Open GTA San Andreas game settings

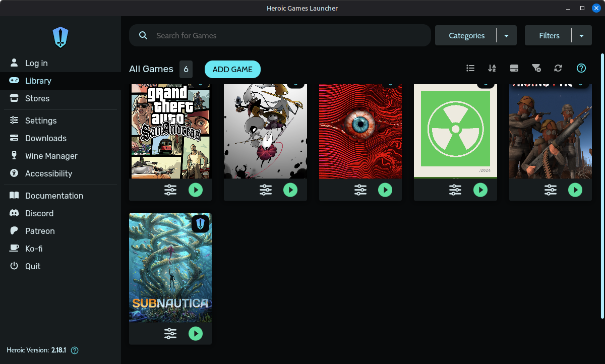tap(170, 190)
